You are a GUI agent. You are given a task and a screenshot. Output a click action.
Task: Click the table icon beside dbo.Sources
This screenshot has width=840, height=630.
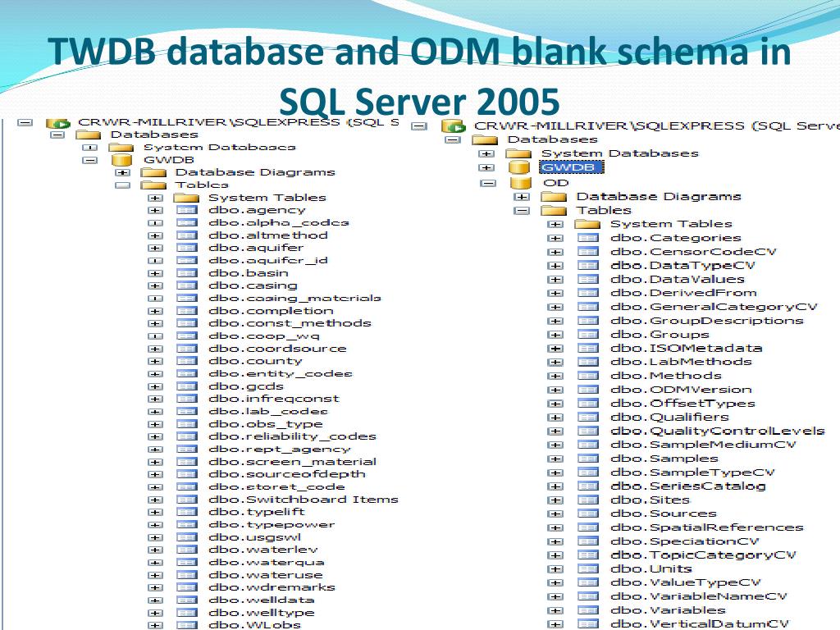(x=587, y=514)
